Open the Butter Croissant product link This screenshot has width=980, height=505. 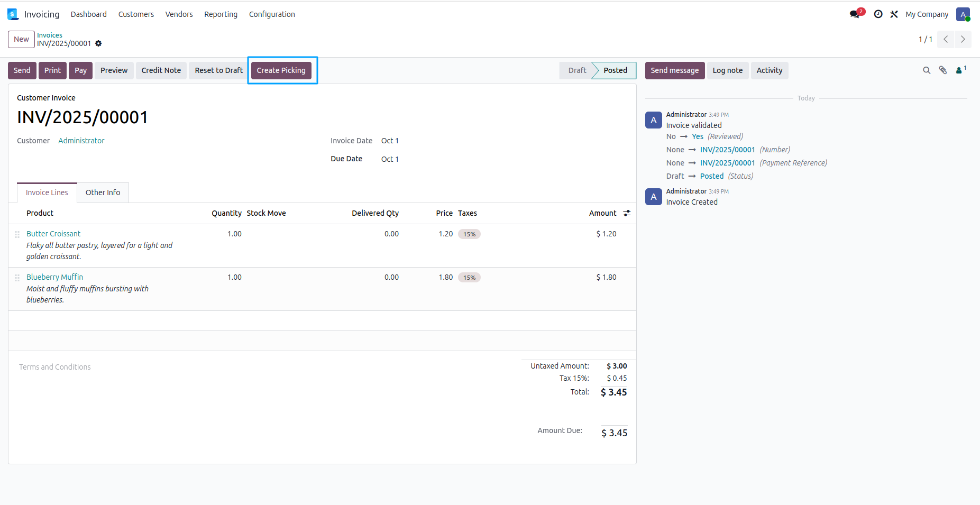pos(53,234)
